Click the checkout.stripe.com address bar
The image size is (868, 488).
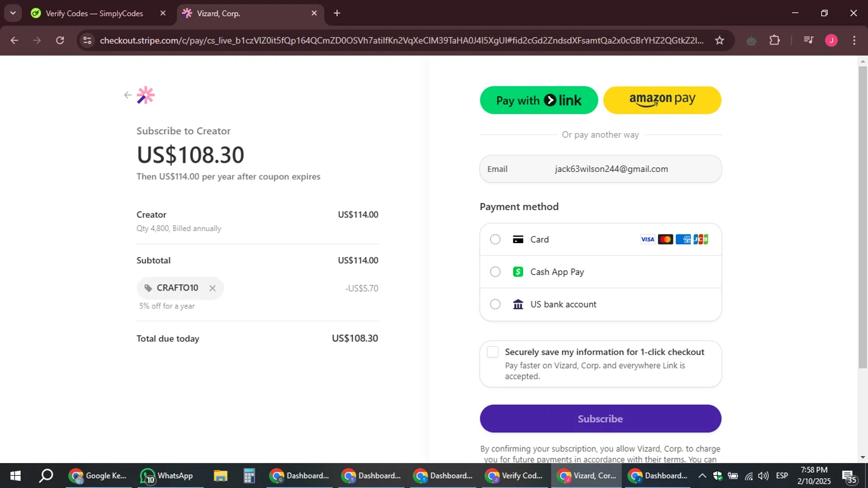402,41
